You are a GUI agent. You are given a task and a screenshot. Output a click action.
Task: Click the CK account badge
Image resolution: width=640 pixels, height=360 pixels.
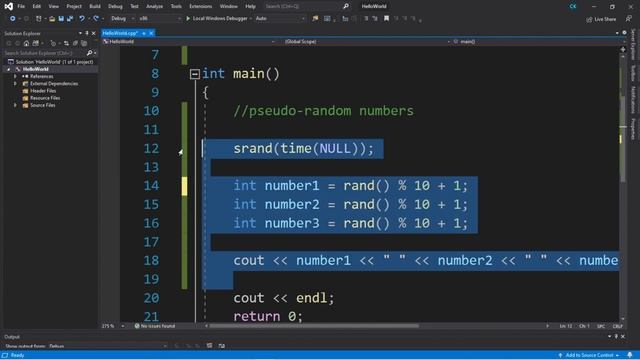click(x=573, y=7)
